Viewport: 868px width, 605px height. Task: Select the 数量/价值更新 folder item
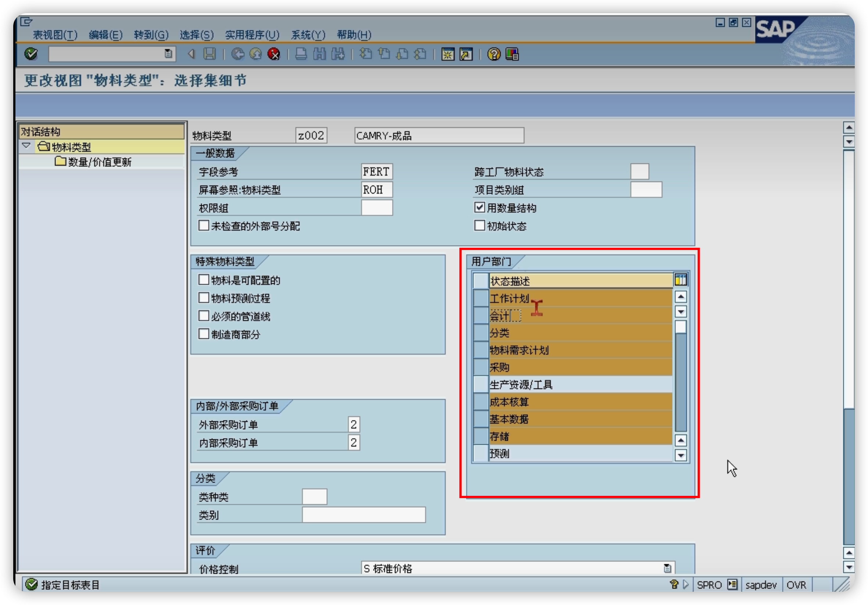(x=99, y=162)
